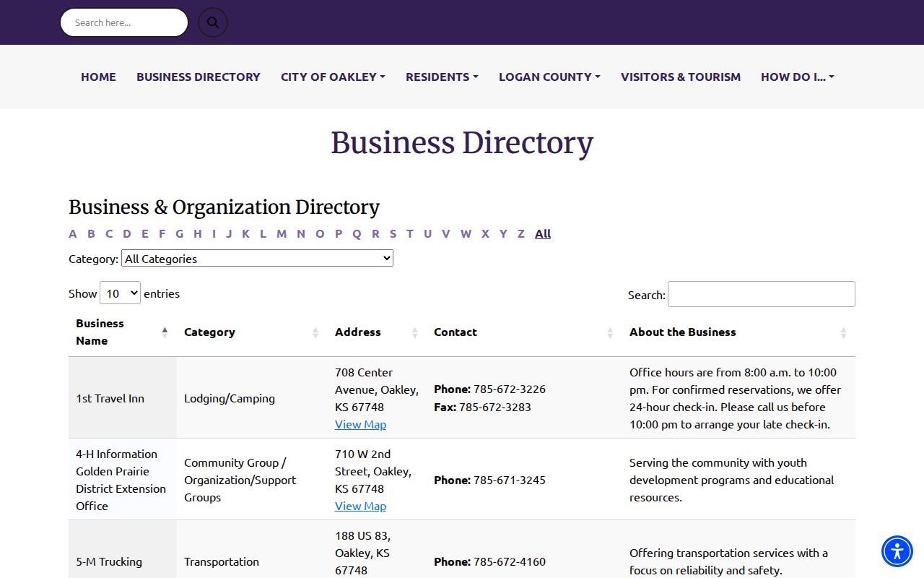Screen dimensions: 924x578
Task: View Map for 4-H Information office
Action: point(360,506)
